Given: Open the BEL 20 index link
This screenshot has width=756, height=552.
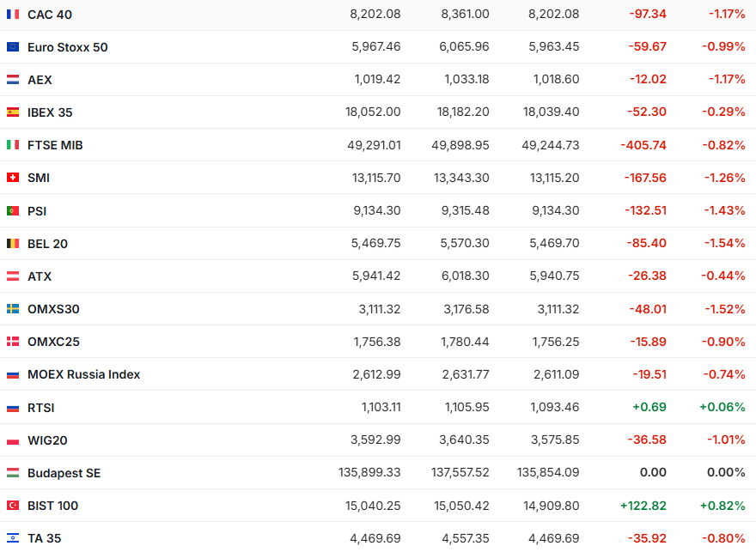Looking at the screenshot, I should point(47,244).
